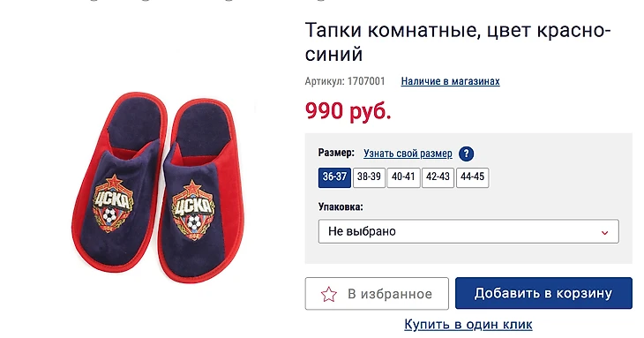This screenshot has height=338, width=644.
Task: Open the Узнать свой размер link
Action: coord(408,154)
